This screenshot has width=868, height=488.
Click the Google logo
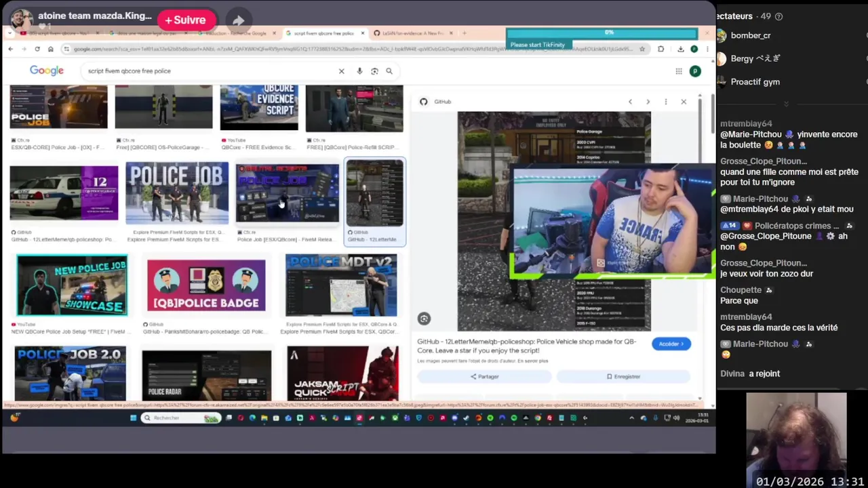[x=47, y=70]
